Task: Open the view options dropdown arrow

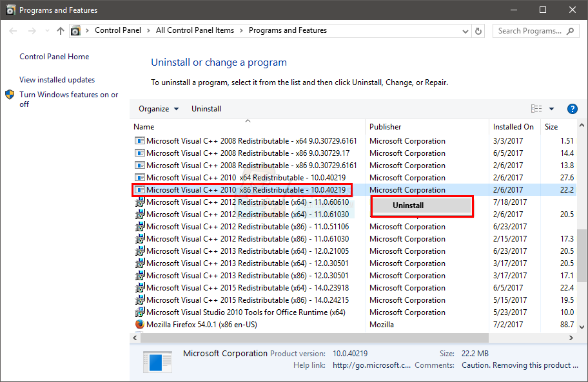Action: (x=551, y=109)
